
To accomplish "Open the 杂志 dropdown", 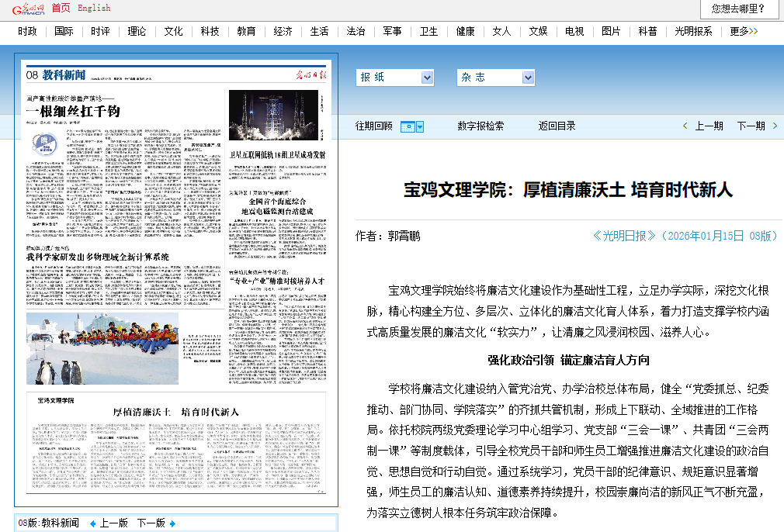I will [528, 78].
